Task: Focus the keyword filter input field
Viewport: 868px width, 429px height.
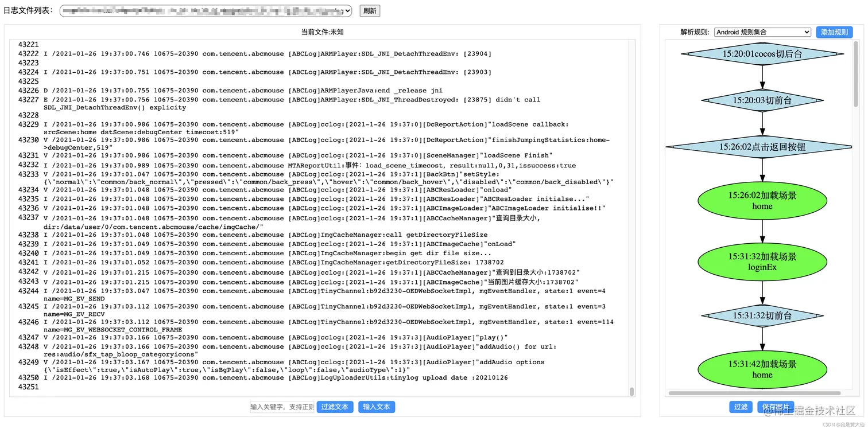Action: [x=282, y=407]
